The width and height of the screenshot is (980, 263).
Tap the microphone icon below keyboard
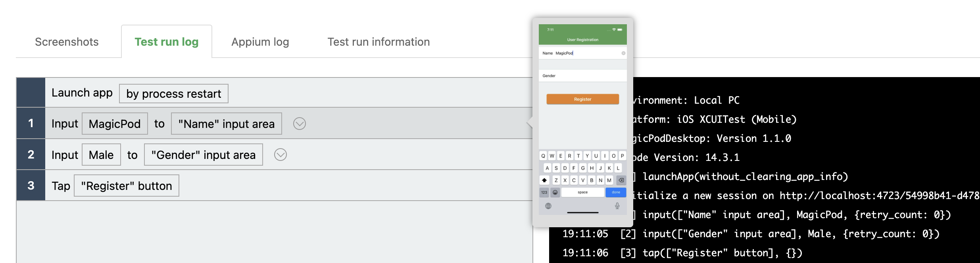617,206
